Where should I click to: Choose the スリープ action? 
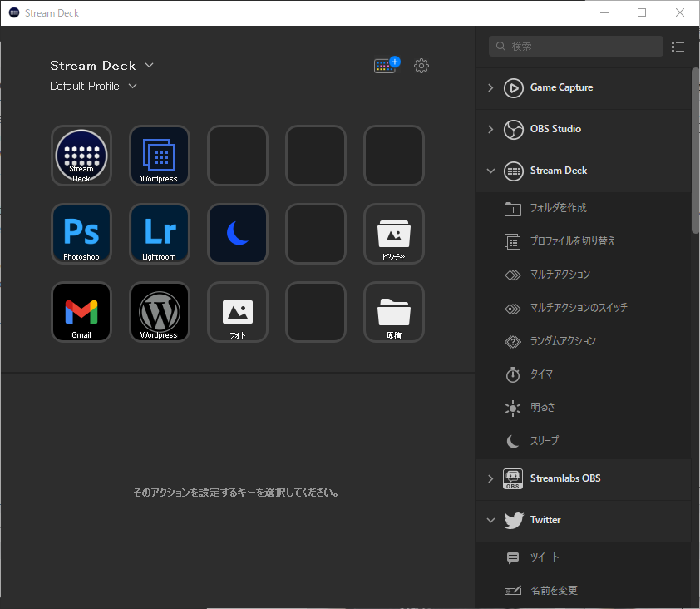(x=583, y=441)
